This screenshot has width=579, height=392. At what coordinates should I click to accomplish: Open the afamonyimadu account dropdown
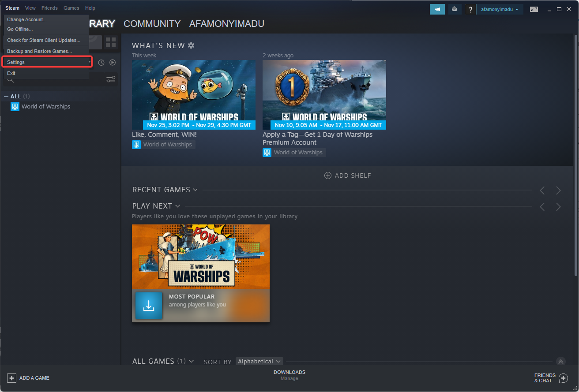[500, 9]
